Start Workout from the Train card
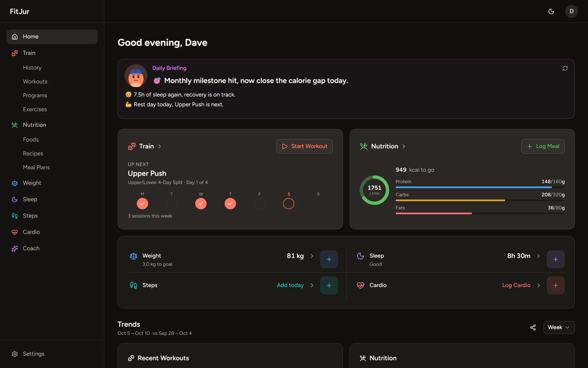Image resolution: width=588 pixels, height=368 pixels. (x=304, y=146)
